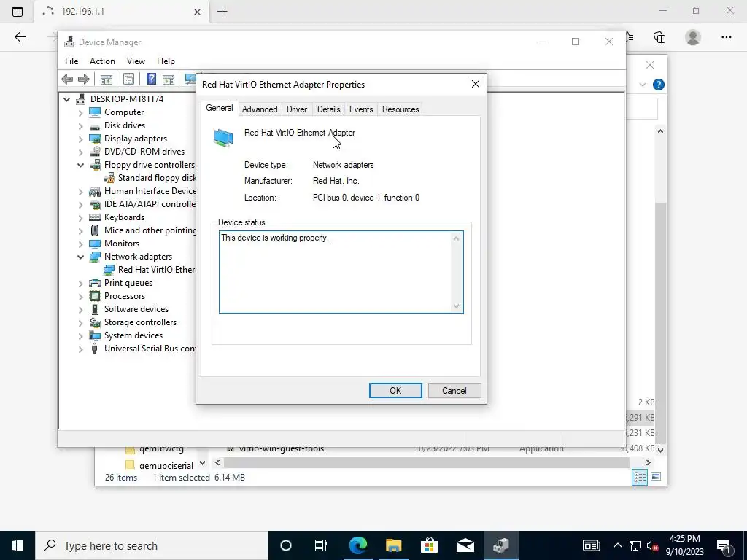Collapse the DESKTOP-MT8TT74 root node
Screen dimensions: 747x560
click(66, 99)
